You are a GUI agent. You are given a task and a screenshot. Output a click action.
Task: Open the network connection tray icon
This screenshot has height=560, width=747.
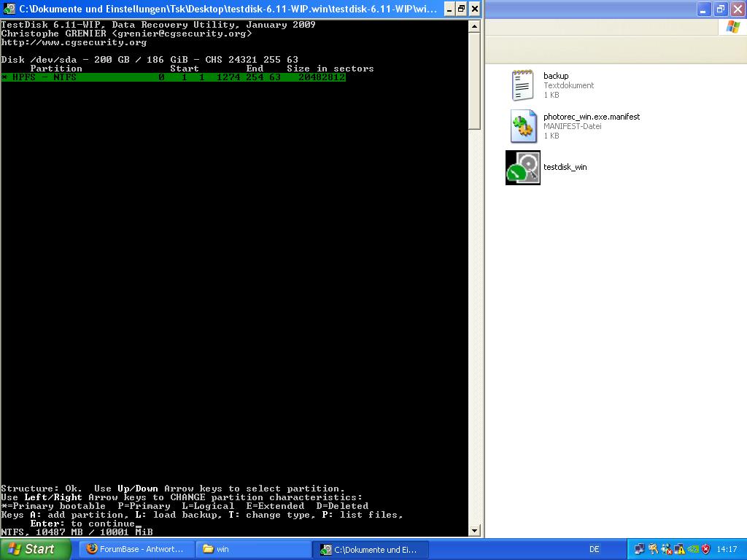pyautogui.click(x=639, y=549)
